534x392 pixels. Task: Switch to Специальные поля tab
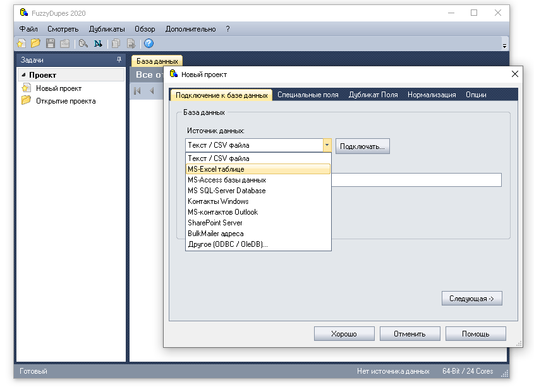tap(308, 95)
